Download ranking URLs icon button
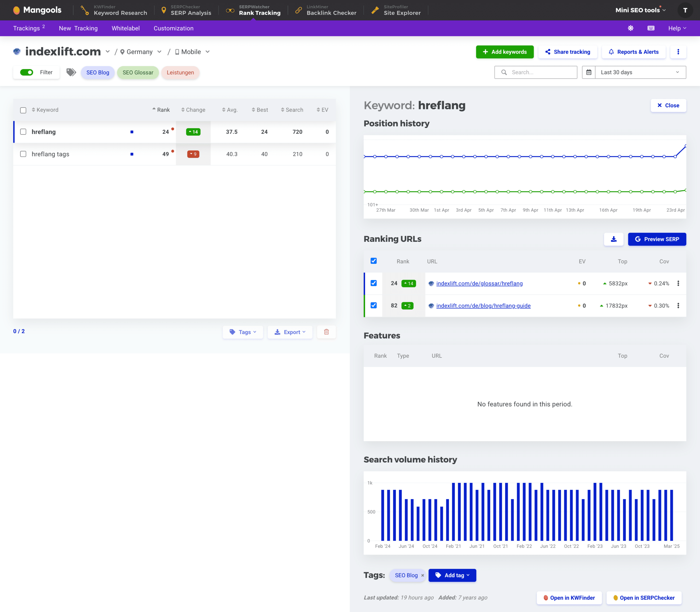 pos(614,239)
